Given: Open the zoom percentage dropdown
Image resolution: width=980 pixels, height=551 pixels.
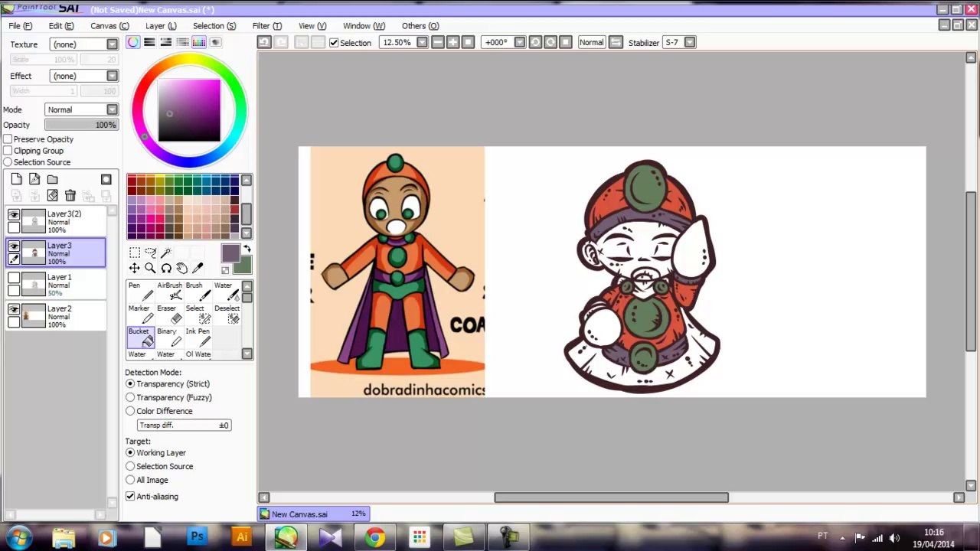Looking at the screenshot, I should point(422,42).
